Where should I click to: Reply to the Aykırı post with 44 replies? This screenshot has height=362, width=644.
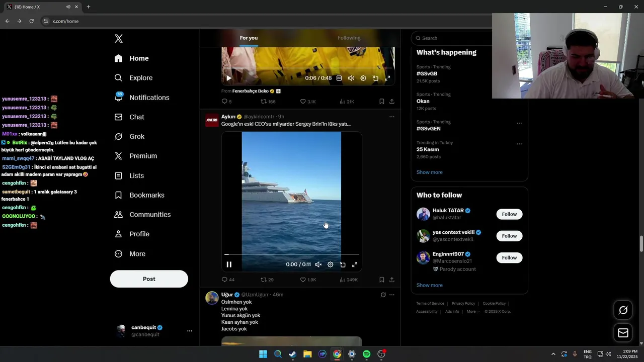click(x=228, y=280)
